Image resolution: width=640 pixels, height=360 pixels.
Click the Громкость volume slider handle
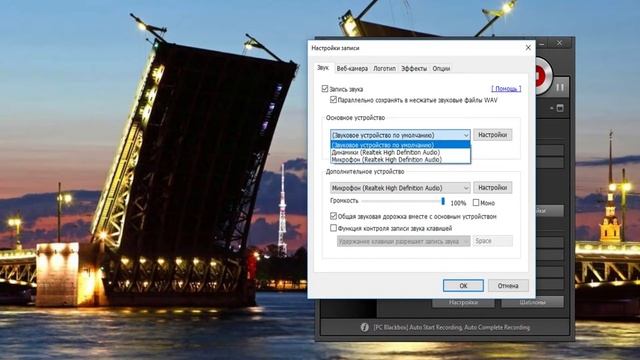point(443,201)
